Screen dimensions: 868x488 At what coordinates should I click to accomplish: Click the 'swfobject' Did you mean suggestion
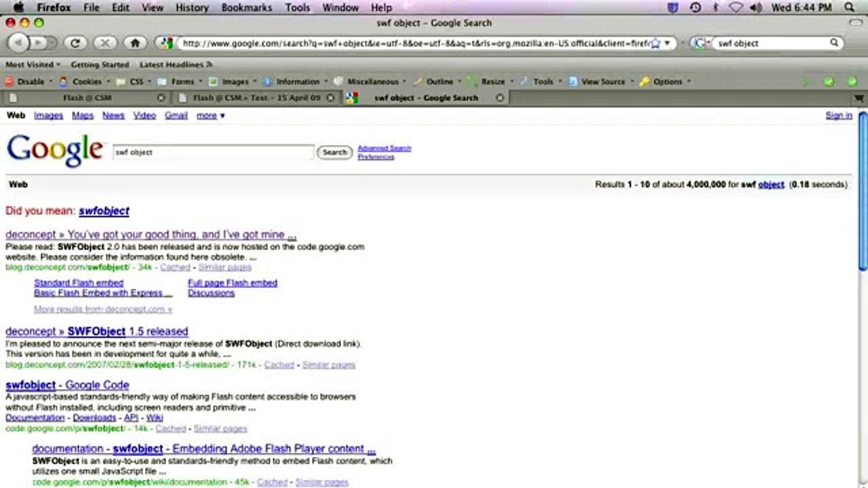[104, 211]
